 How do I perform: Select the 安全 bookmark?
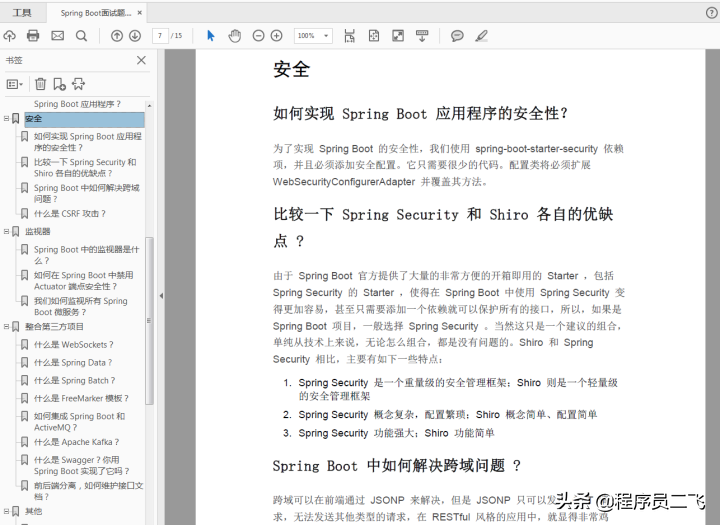pos(84,119)
